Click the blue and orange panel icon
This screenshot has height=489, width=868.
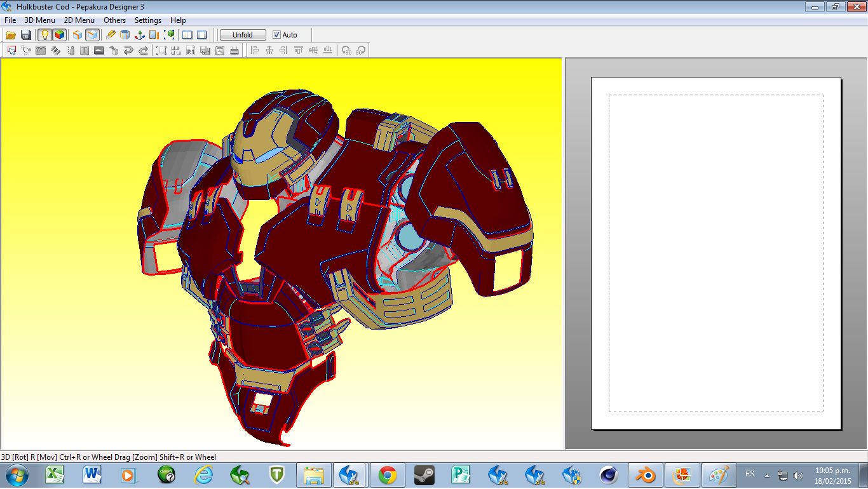(x=154, y=35)
